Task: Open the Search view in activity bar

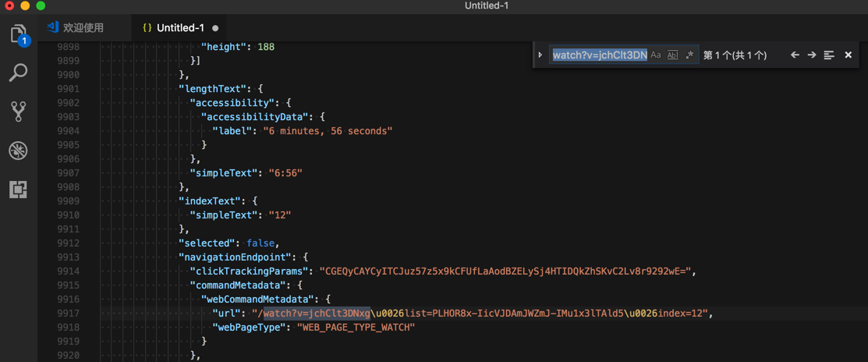Action: tap(19, 73)
